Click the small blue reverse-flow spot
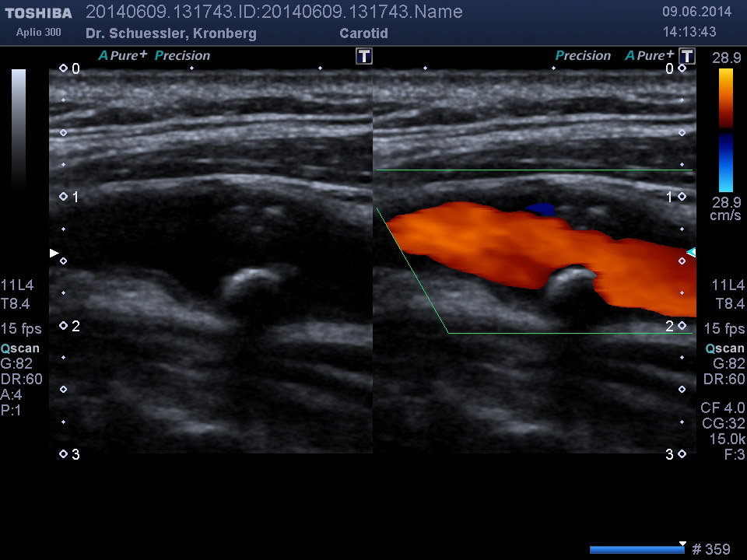The image size is (747, 560). (x=540, y=209)
